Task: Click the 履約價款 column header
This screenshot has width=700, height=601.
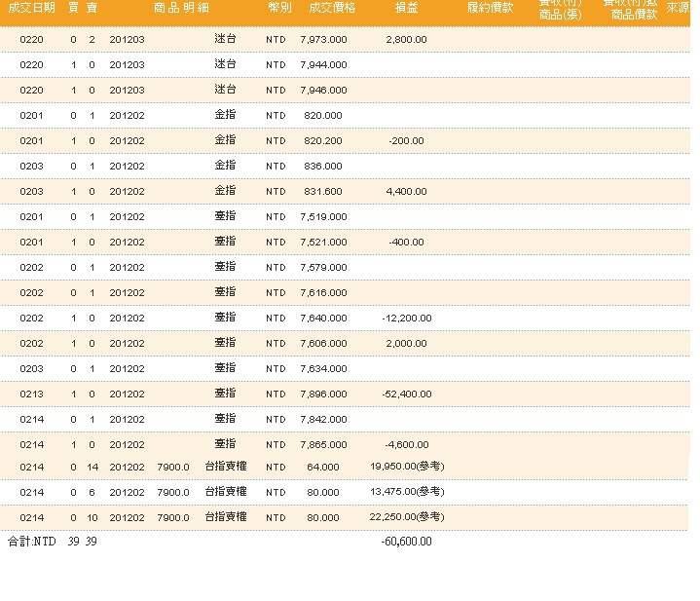Action: [490, 8]
